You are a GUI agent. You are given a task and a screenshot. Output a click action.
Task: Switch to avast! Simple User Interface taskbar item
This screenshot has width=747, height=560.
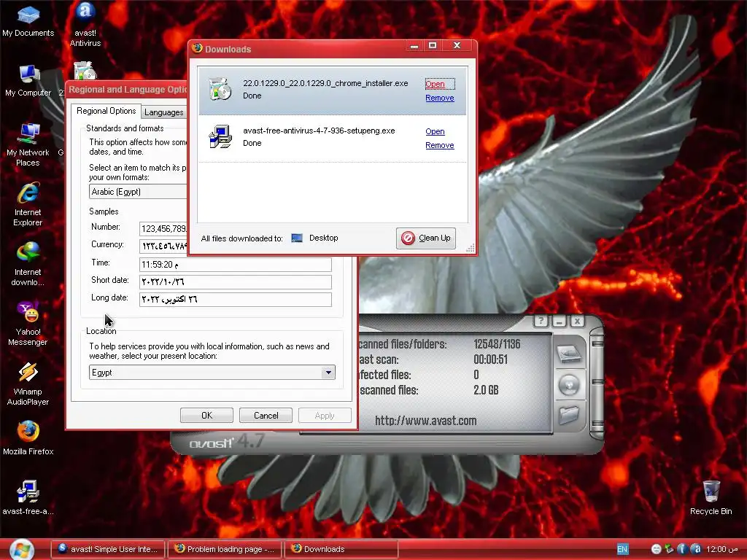[x=108, y=549]
